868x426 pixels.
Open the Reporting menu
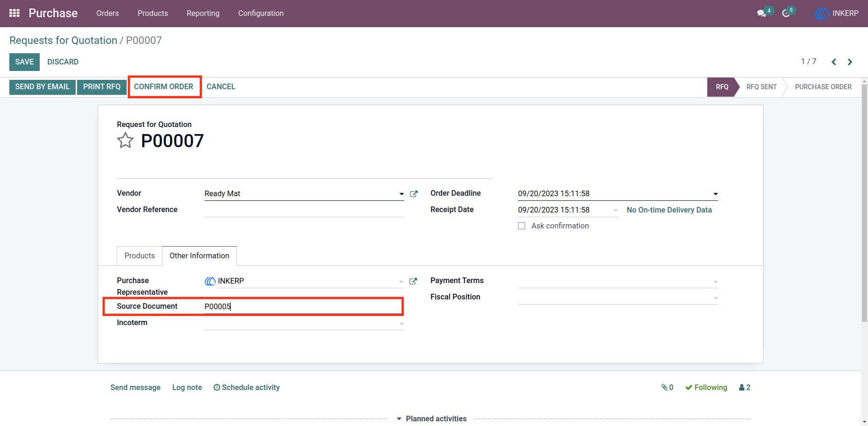point(203,13)
